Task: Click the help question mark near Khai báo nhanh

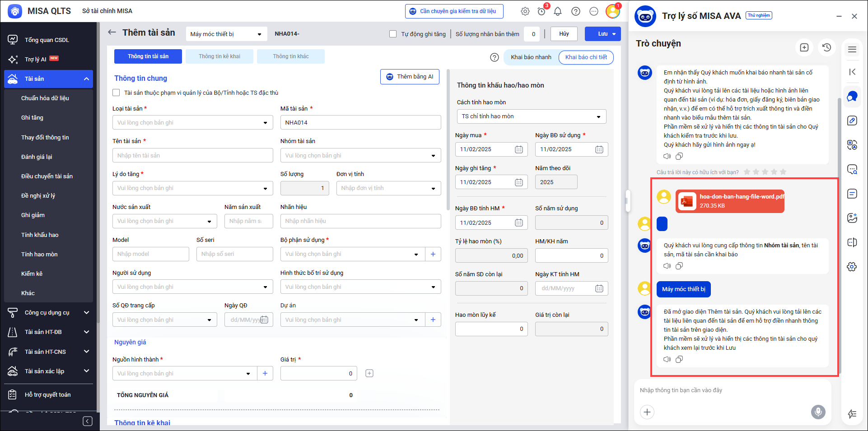Action: (495, 57)
